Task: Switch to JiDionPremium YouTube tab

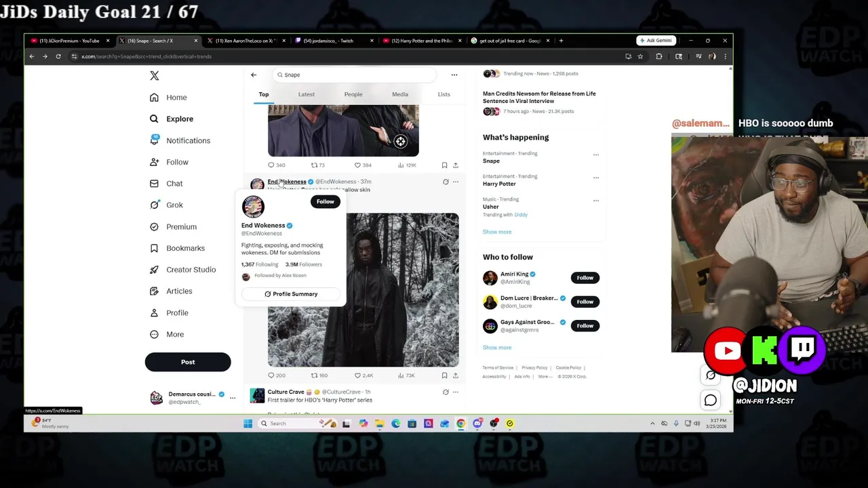Action: click(x=70, y=41)
